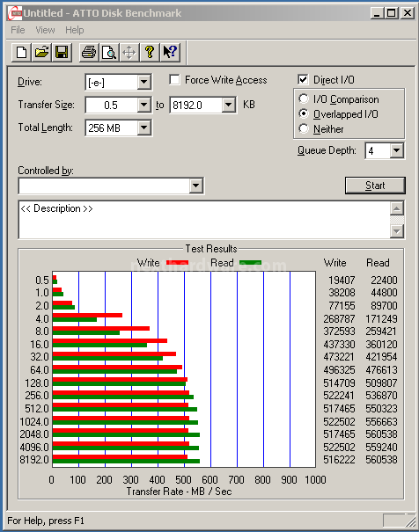Expand the Queue Depth dropdown
This screenshot has width=419, height=532.
pyautogui.click(x=397, y=150)
